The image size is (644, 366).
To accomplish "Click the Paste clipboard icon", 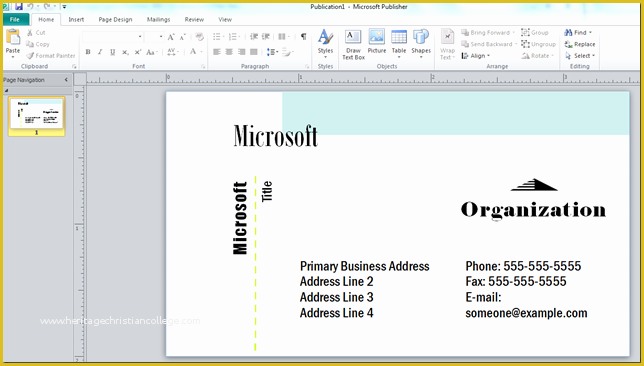I will [13, 37].
